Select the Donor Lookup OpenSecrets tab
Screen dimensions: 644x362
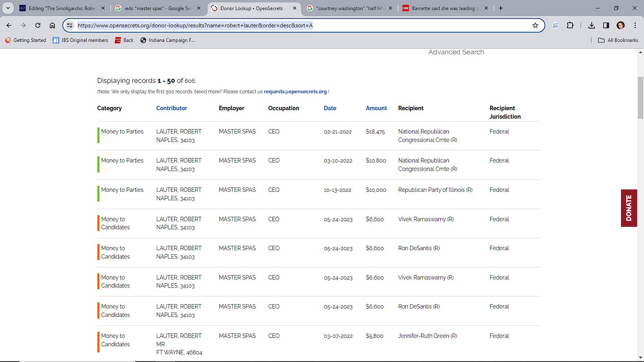click(254, 8)
